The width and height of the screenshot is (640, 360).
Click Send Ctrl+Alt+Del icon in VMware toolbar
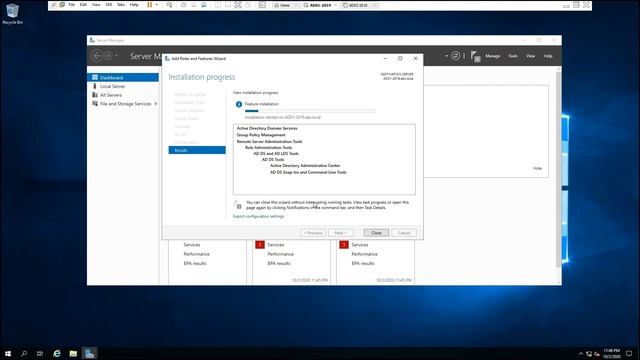coord(169,5)
